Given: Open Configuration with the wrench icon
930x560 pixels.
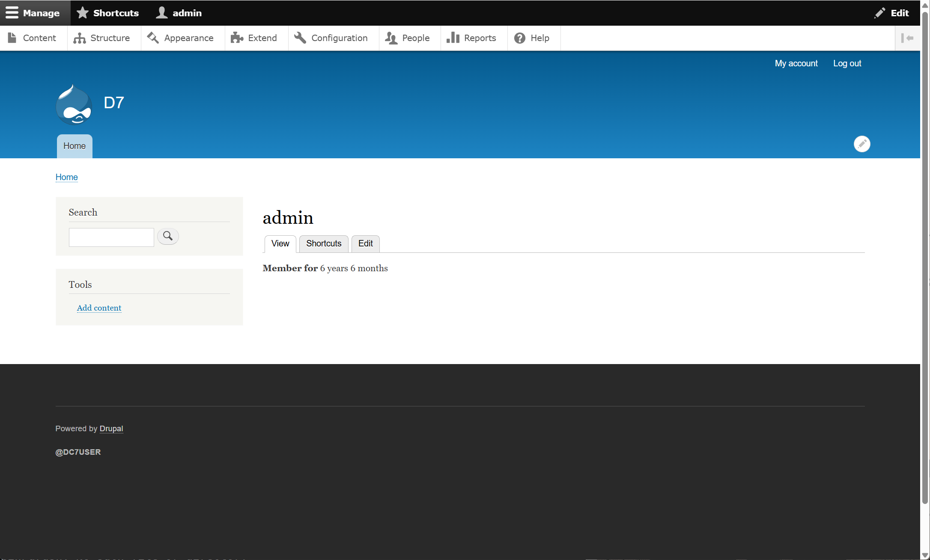Looking at the screenshot, I should point(331,38).
